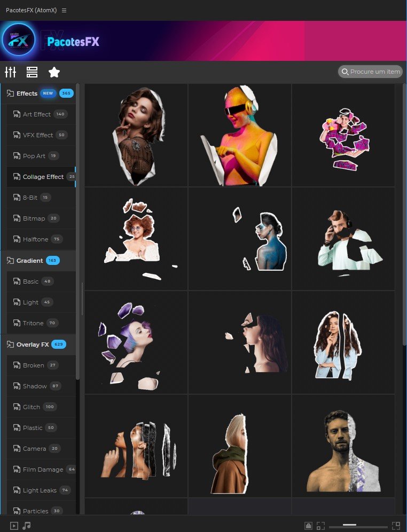Collapse the Overlay FX category
The width and height of the screenshot is (407, 532).
[32, 345]
